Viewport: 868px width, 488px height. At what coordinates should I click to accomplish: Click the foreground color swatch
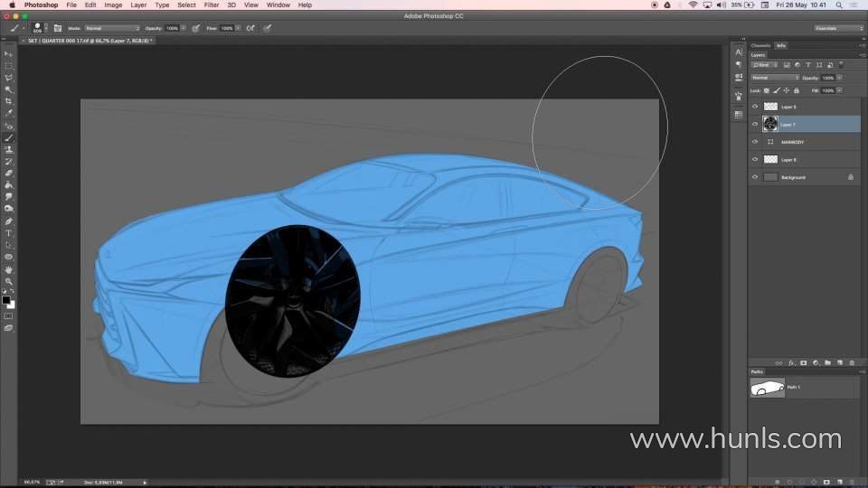[5, 299]
